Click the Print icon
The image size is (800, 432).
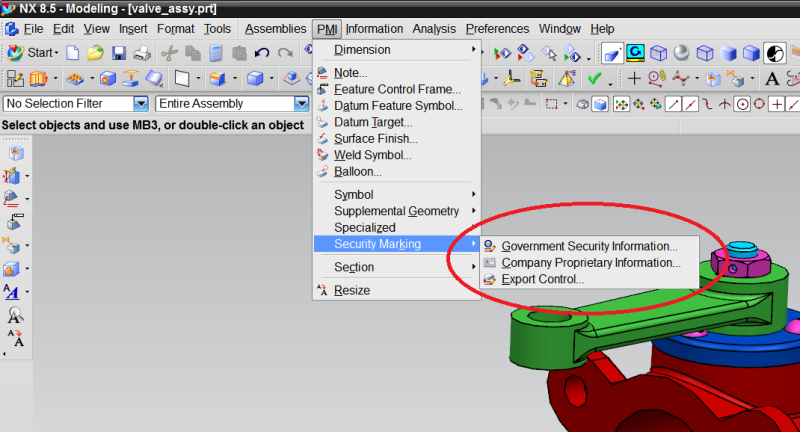point(142,53)
